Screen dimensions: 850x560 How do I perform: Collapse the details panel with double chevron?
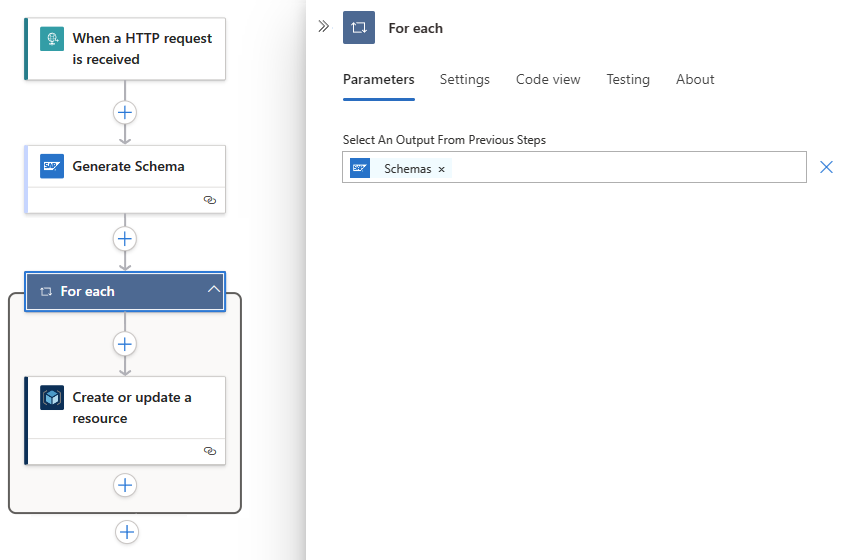click(x=323, y=27)
